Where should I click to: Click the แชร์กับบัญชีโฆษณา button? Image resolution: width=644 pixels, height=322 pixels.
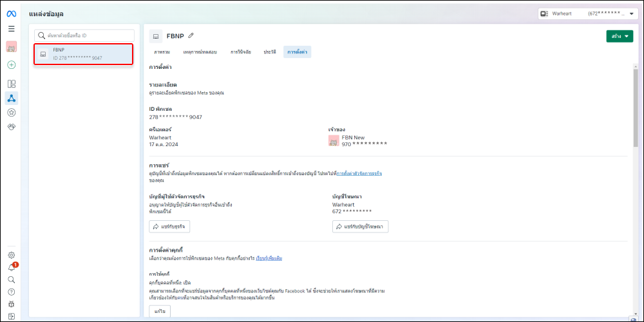[x=360, y=226]
